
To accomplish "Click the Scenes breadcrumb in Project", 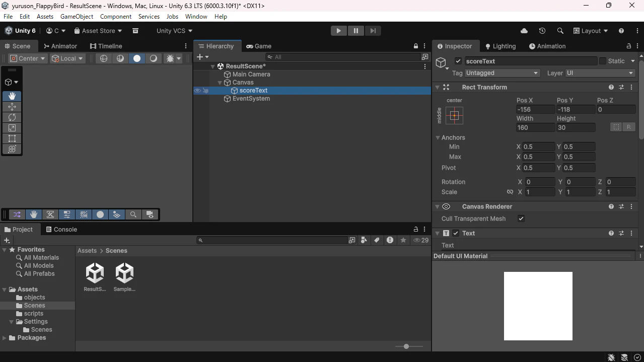I will pos(116,251).
